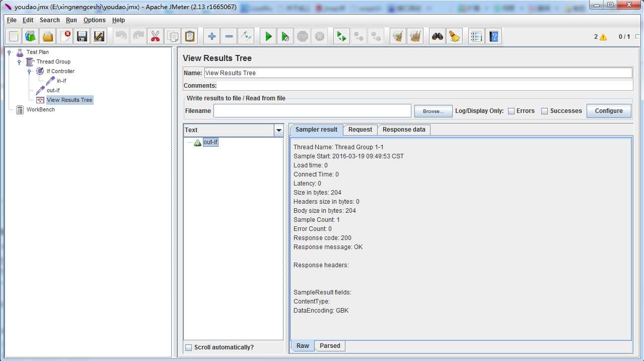Click the Undo arrow icon
Image resolution: width=644 pixels, height=361 pixels.
[x=121, y=36]
